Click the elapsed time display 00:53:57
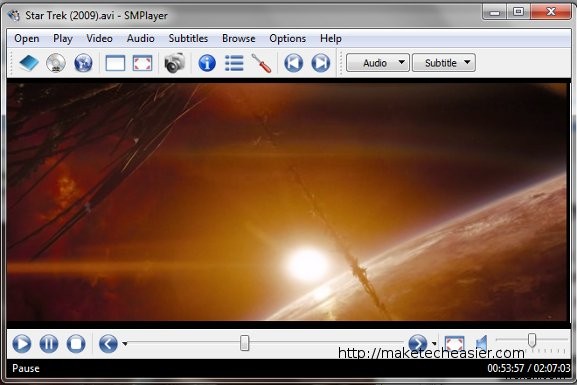Image resolution: width=577 pixels, height=385 pixels. pyautogui.click(x=506, y=368)
